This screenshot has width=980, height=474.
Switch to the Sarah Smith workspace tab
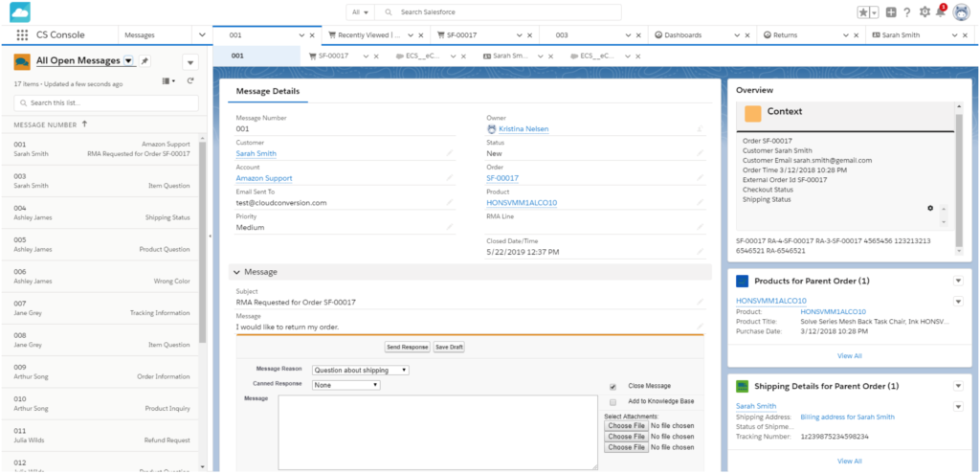pos(901,35)
